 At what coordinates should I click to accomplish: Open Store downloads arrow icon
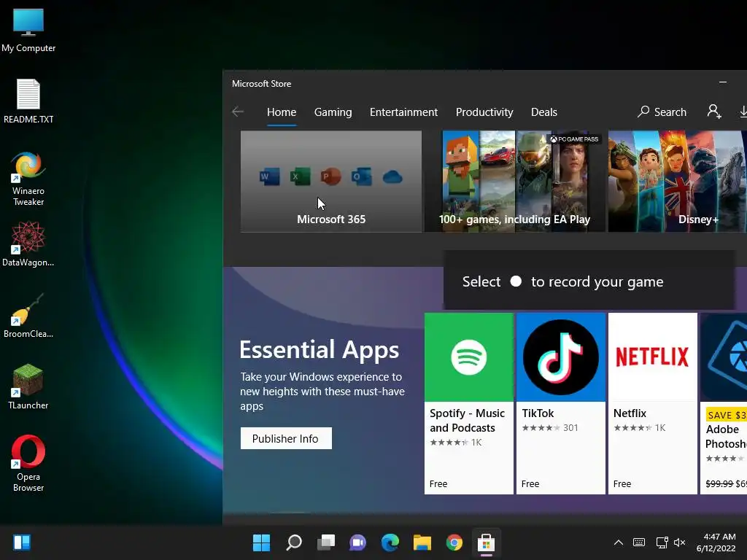coord(743,112)
